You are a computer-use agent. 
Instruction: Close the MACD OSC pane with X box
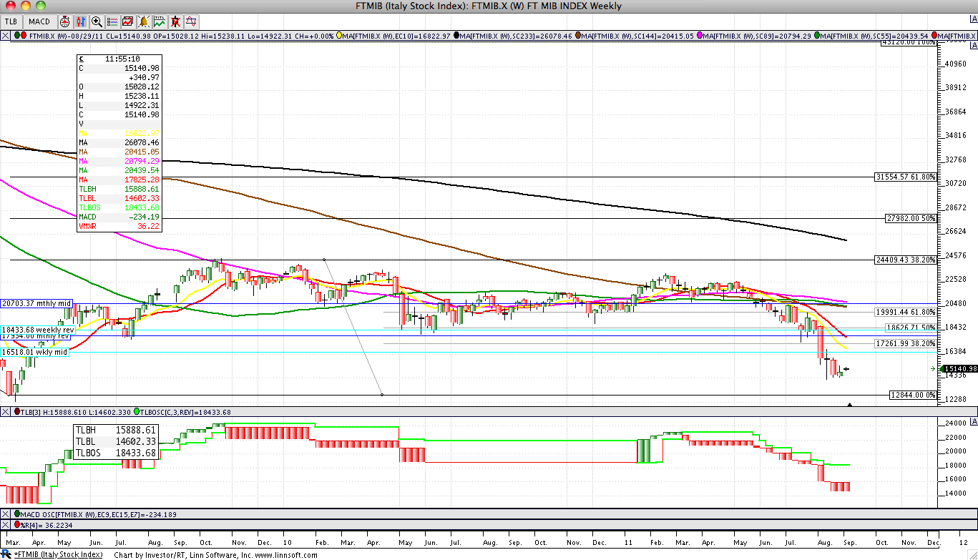6,514
